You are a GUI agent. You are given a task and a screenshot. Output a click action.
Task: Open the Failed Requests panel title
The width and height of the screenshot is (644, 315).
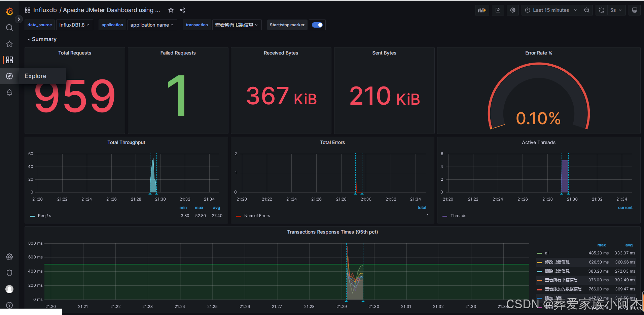178,53
